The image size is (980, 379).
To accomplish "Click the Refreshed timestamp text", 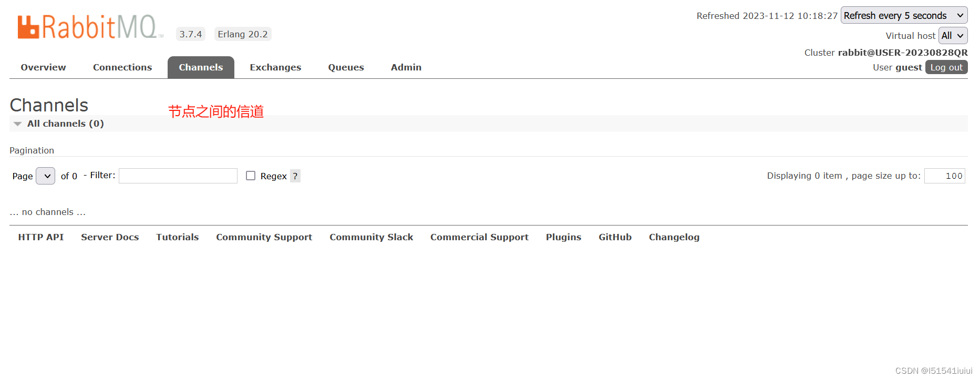I will coord(767,16).
